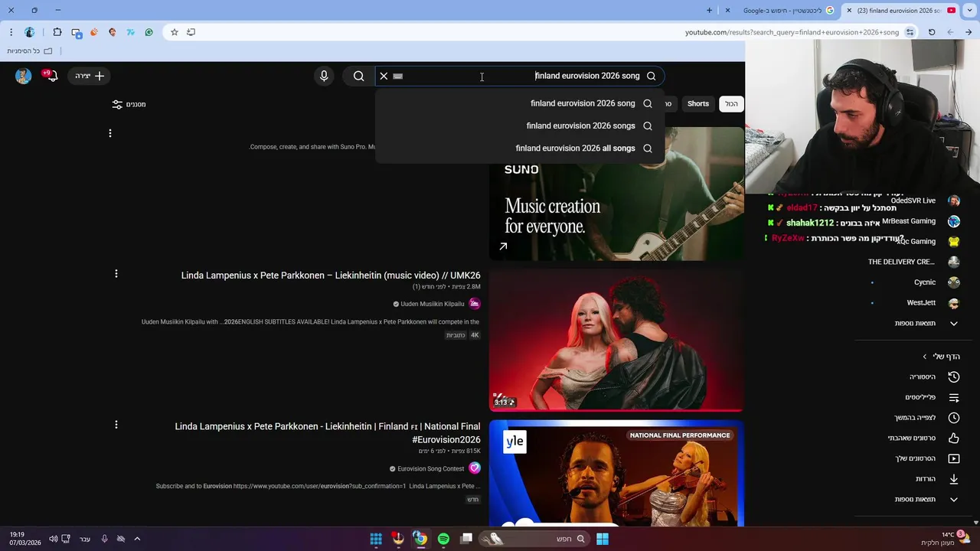Viewport: 980px width, 551px height.
Task: Open the on-screen keyboard in the search box
Action: click(x=397, y=76)
